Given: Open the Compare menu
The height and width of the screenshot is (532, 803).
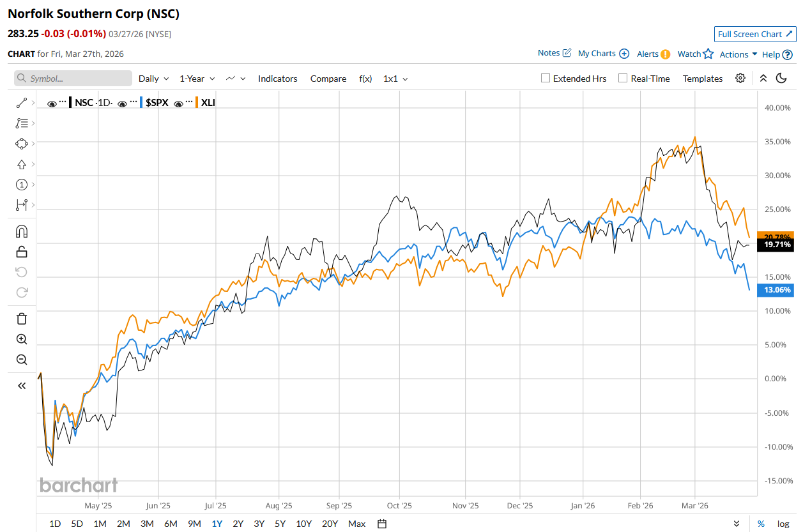Looking at the screenshot, I should 328,79.
